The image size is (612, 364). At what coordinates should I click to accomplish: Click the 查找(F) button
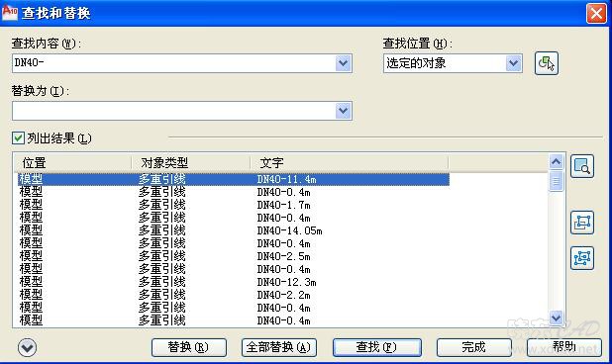[377, 347]
